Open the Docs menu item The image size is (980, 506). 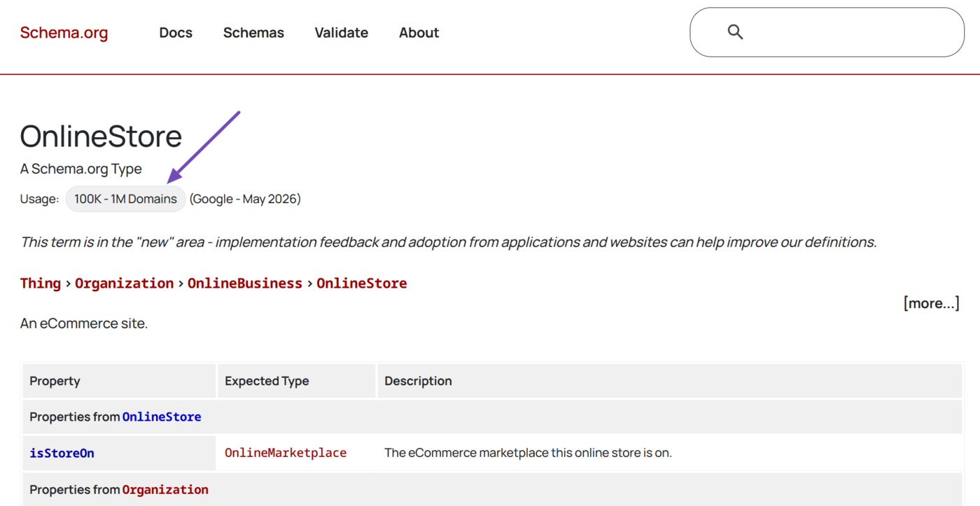pos(176,32)
